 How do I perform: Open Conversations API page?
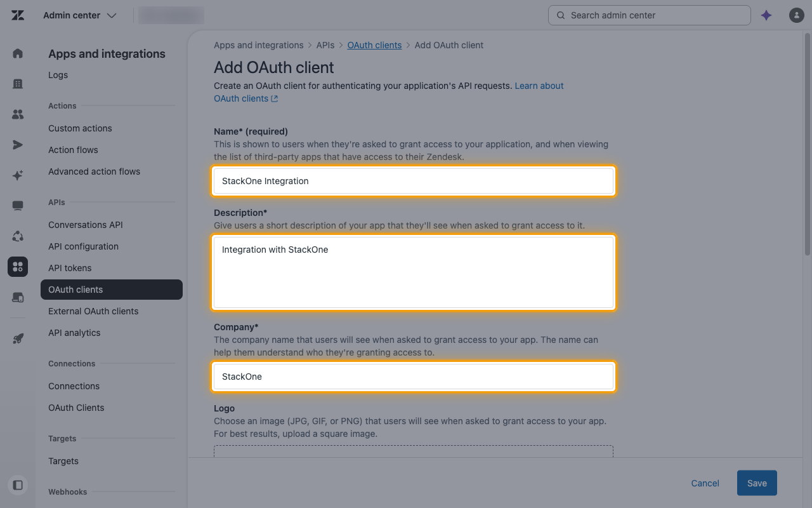(86, 225)
